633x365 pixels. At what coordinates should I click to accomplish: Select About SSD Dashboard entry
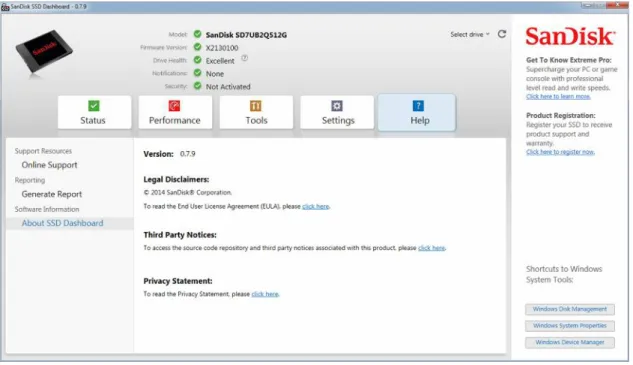(63, 223)
